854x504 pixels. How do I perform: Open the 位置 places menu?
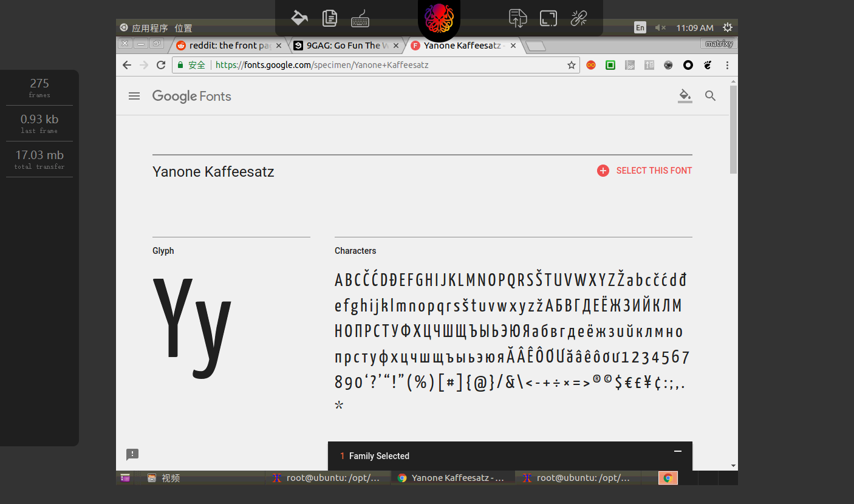point(183,28)
